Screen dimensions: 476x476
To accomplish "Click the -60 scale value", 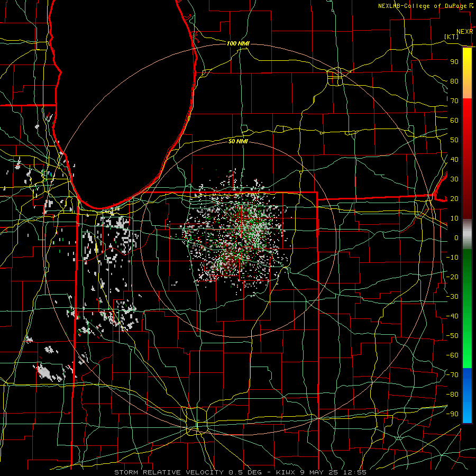I will point(452,355).
